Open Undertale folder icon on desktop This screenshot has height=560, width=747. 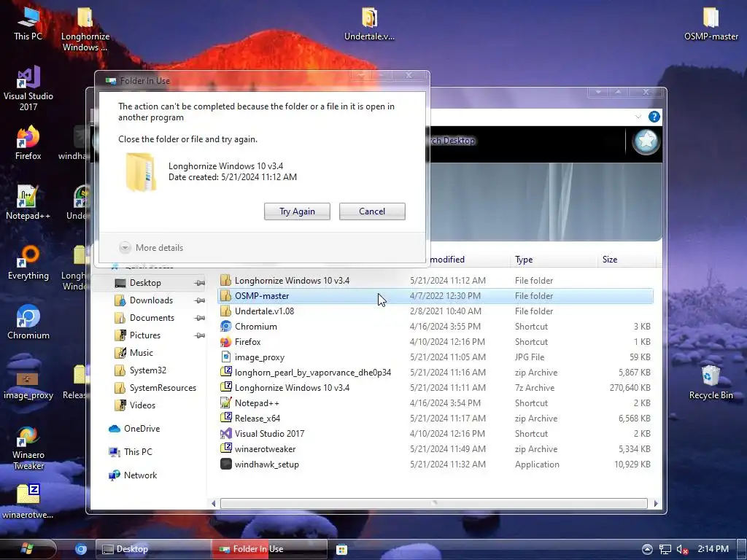click(369, 24)
